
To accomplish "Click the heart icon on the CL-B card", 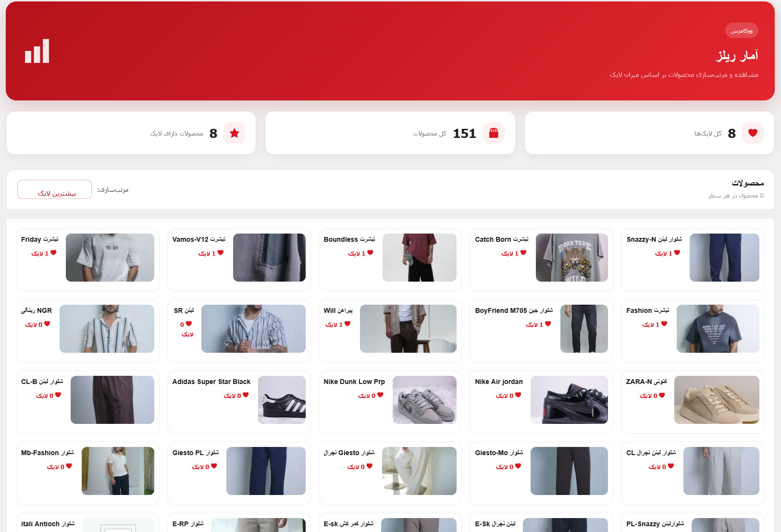I will (58, 395).
